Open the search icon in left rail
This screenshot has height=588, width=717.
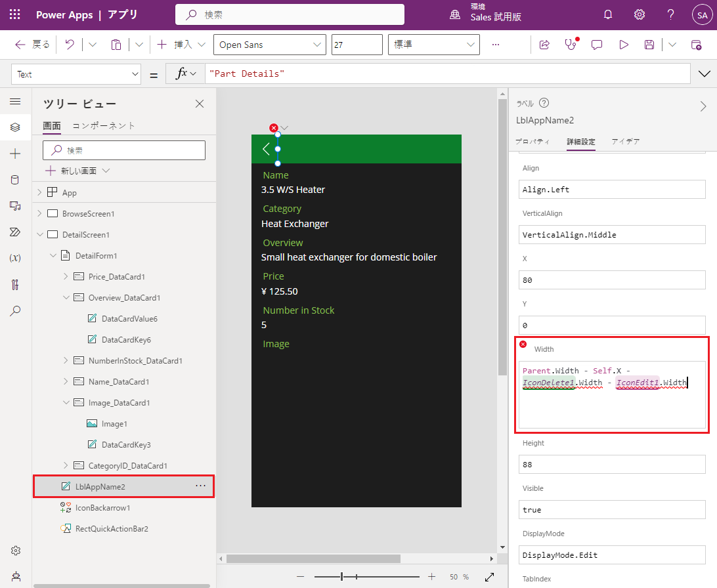tap(15, 311)
